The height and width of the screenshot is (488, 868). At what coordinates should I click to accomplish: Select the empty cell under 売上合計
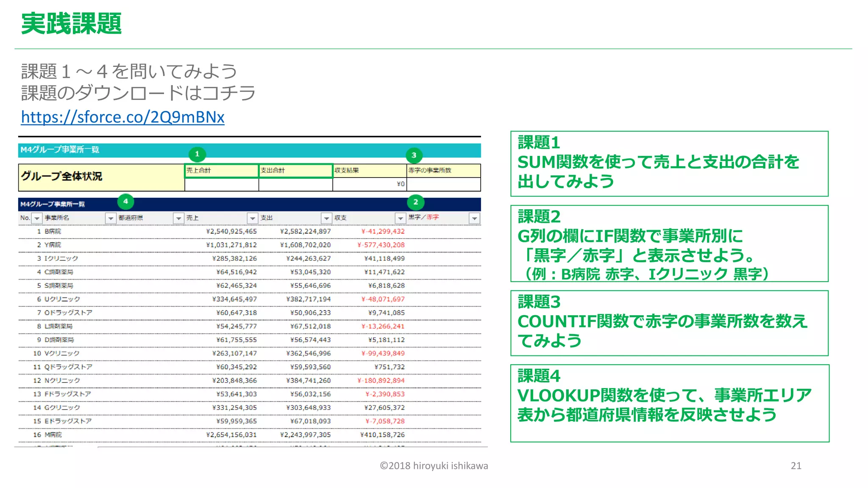pyautogui.click(x=222, y=184)
